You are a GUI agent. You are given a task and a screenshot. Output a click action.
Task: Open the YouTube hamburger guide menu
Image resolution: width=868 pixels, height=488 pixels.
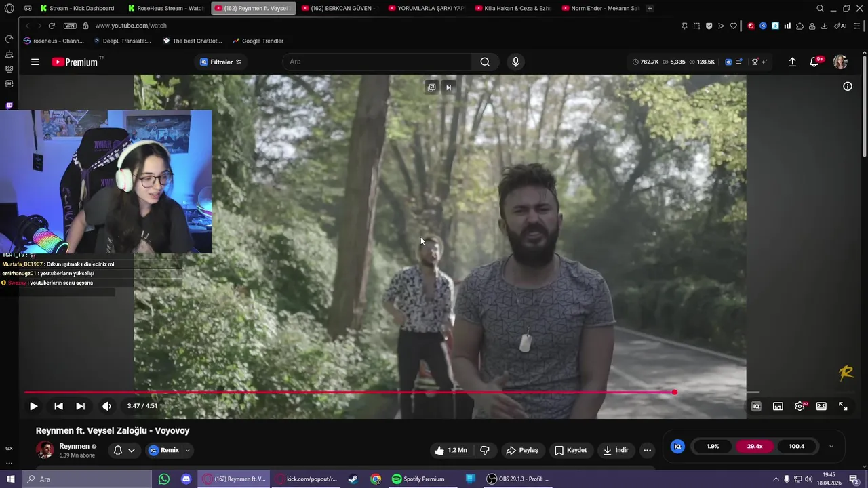[35, 62]
